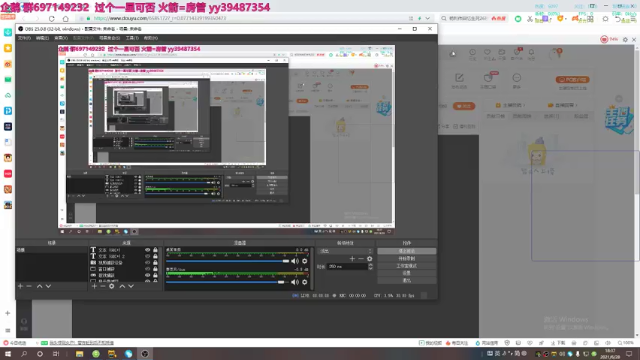Click the Studio Mode button in controls
The height and width of the screenshot is (360, 640).
(407, 266)
